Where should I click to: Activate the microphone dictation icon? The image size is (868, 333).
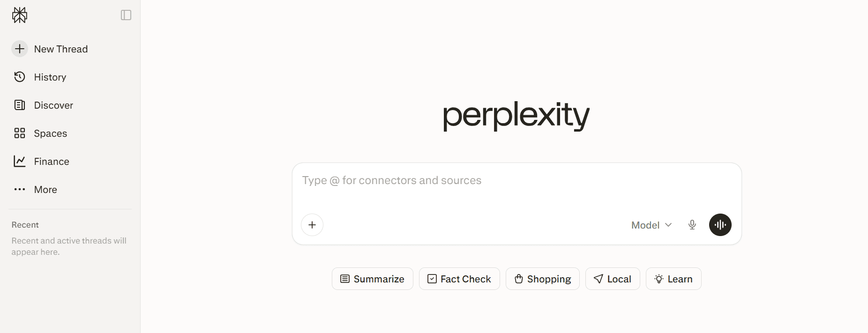(x=692, y=225)
